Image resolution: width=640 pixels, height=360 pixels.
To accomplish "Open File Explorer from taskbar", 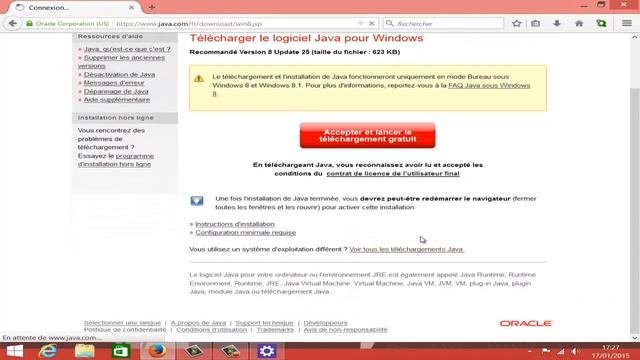I will click(84, 351).
